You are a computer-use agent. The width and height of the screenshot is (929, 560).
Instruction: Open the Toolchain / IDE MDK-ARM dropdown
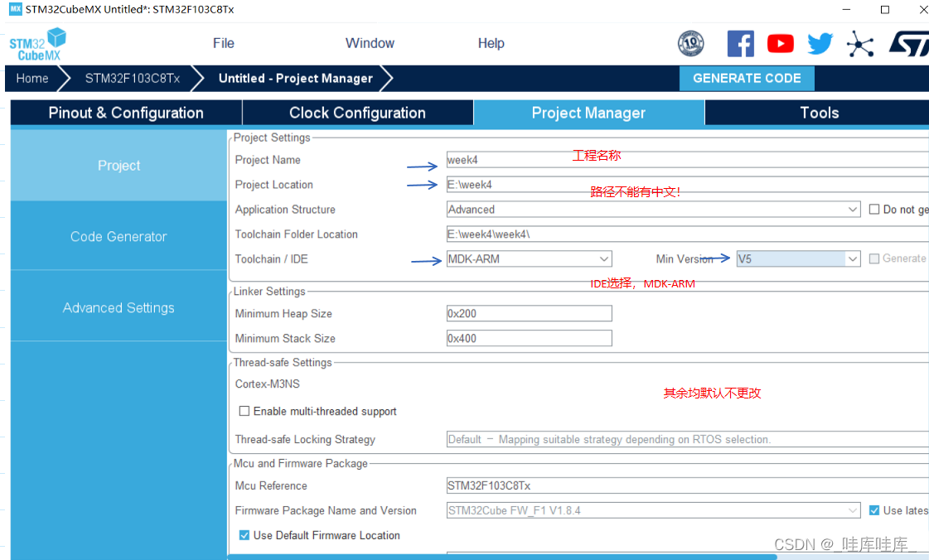coord(529,259)
